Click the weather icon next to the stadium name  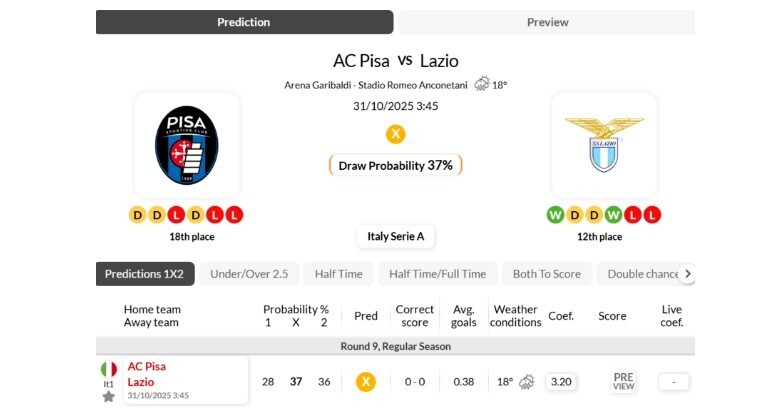(482, 84)
